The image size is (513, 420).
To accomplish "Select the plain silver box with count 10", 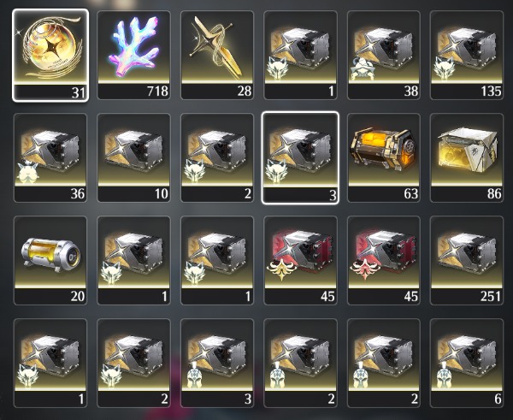I will [134, 157].
